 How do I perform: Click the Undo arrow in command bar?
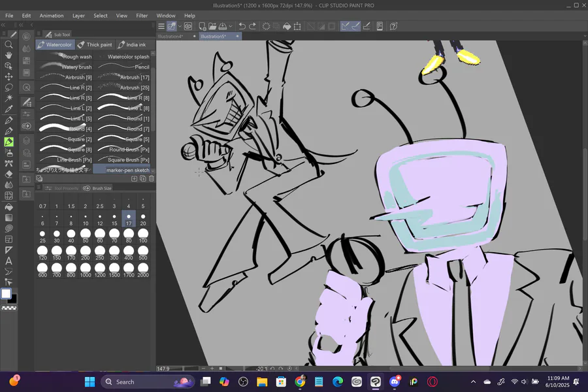click(x=242, y=26)
